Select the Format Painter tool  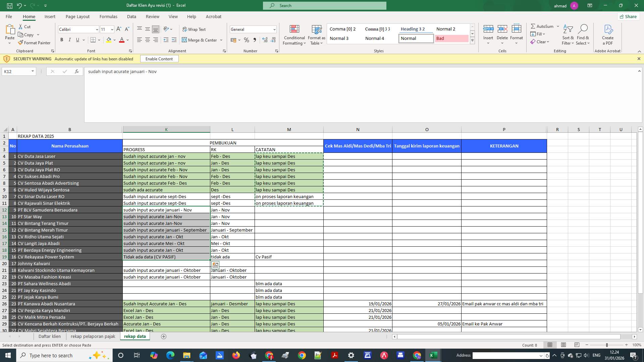coord(35,43)
